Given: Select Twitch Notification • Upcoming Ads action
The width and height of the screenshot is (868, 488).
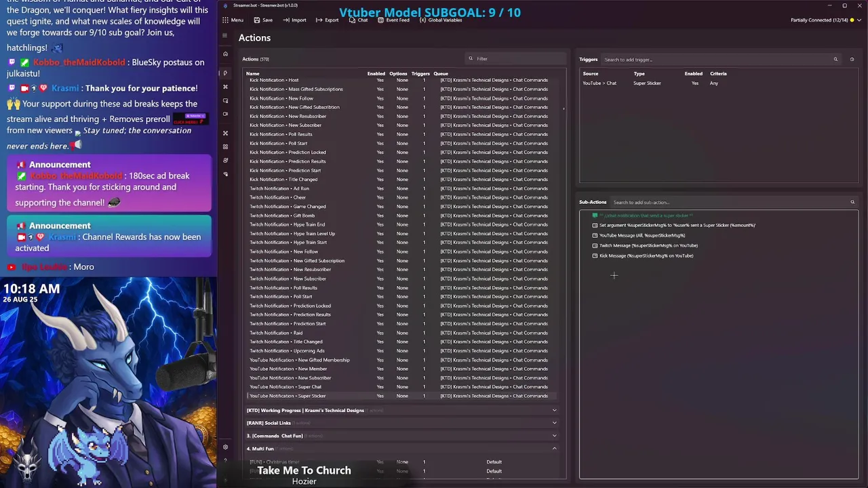Looking at the screenshot, I should pyautogui.click(x=401, y=351).
